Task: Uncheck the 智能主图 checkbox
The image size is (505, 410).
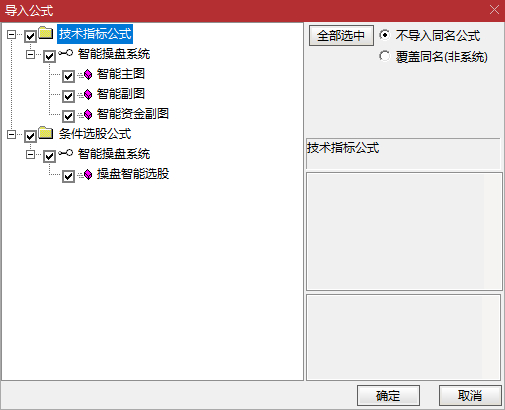Action: click(x=68, y=76)
